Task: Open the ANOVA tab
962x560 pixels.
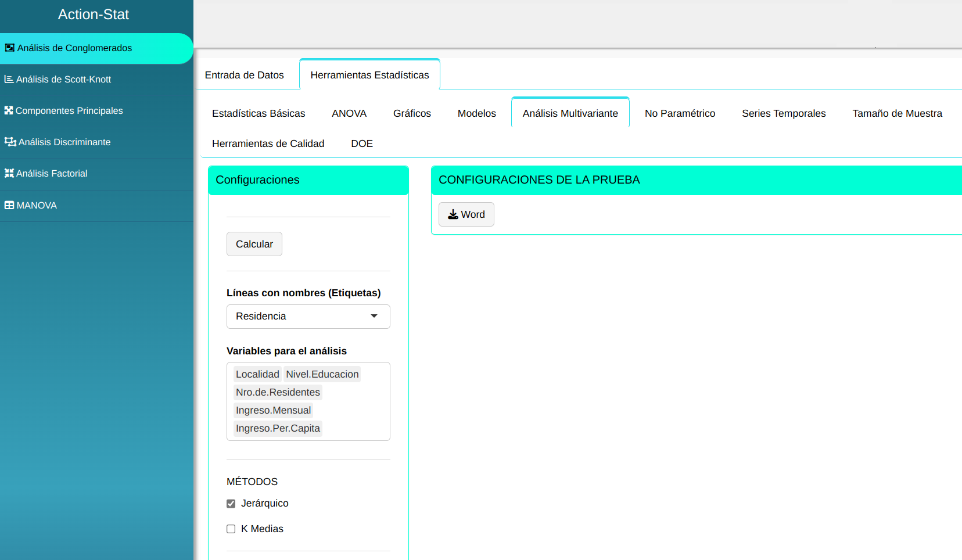Action: click(349, 113)
